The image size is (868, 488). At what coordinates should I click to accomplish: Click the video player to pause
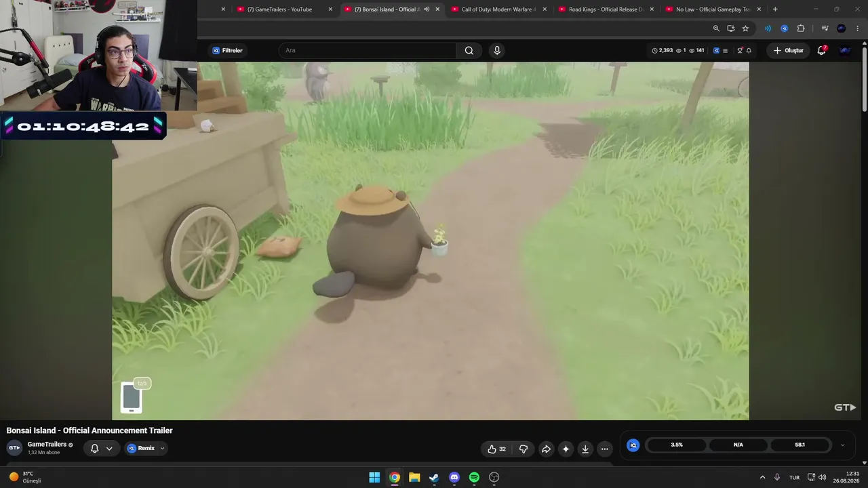(x=431, y=241)
